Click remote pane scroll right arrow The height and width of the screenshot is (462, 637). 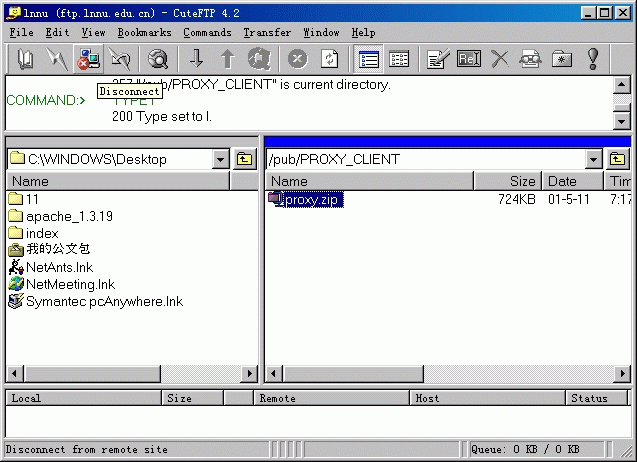pos(622,373)
